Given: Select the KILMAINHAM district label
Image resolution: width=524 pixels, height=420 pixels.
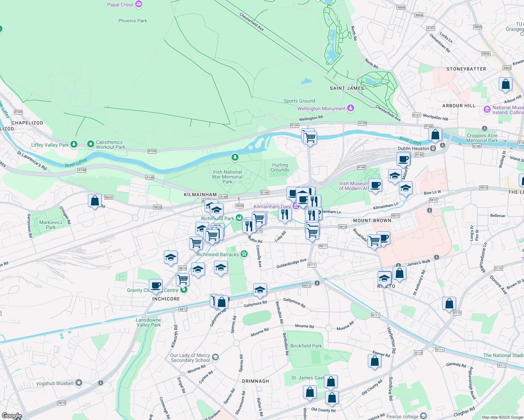Looking at the screenshot, I should click(200, 195).
